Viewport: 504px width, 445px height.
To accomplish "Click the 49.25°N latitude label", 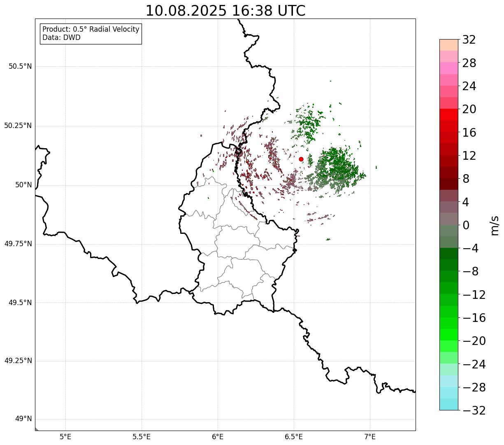I will pos(18,361).
